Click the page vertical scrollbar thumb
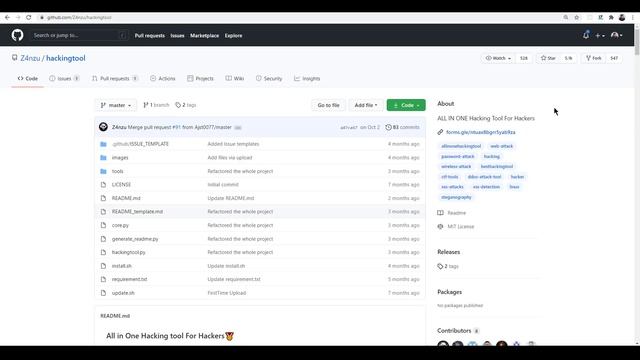 [637, 41]
